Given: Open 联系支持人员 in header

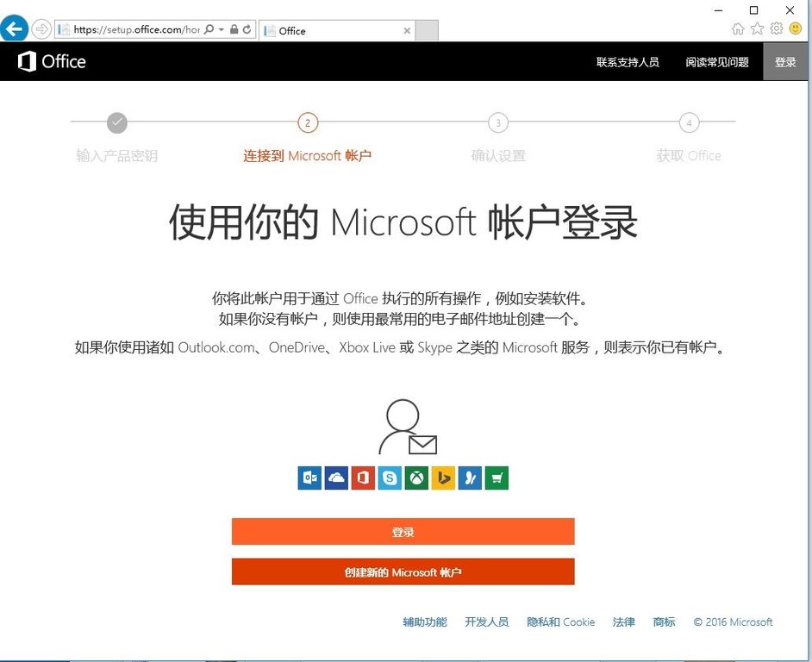Looking at the screenshot, I should point(628,62).
